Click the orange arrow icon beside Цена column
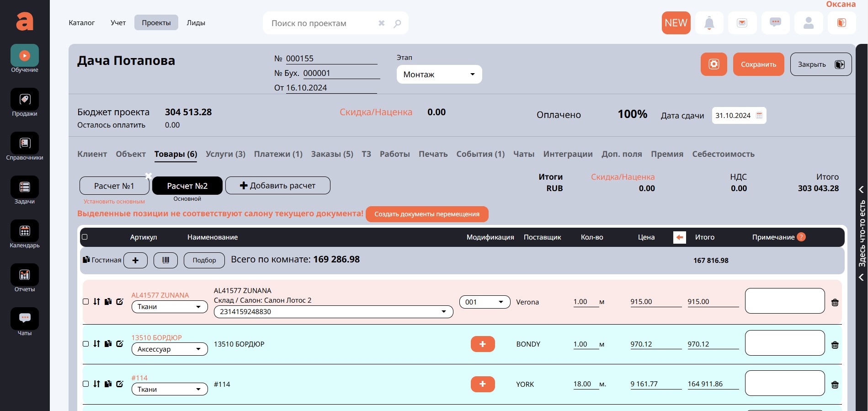Viewport: 868px width, 411px height. point(679,237)
